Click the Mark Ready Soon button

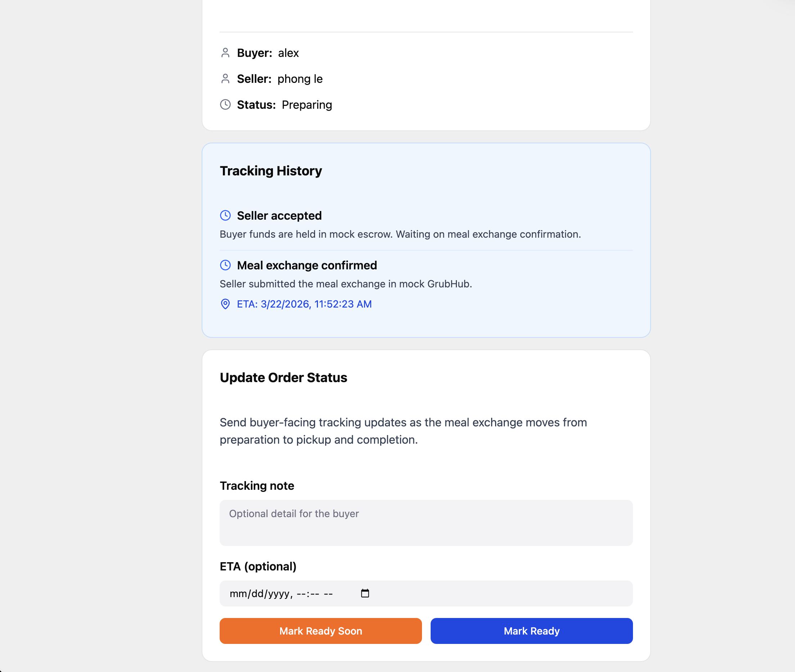(320, 631)
